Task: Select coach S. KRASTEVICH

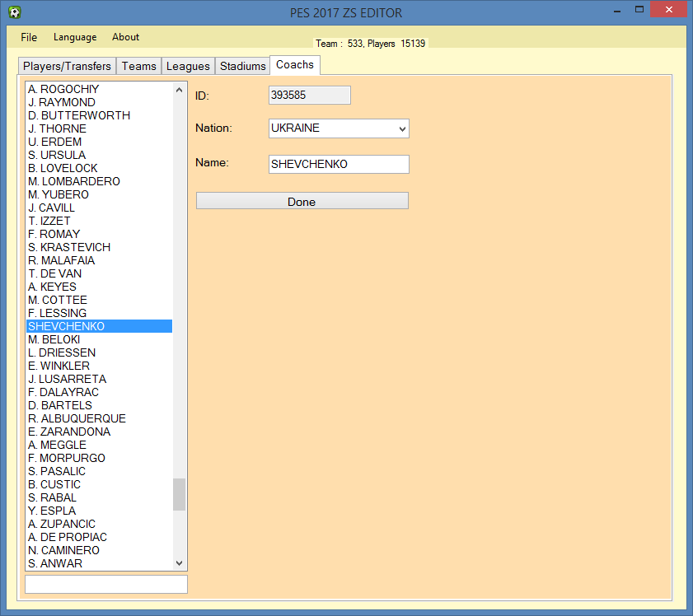Action: [x=99, y=247]
